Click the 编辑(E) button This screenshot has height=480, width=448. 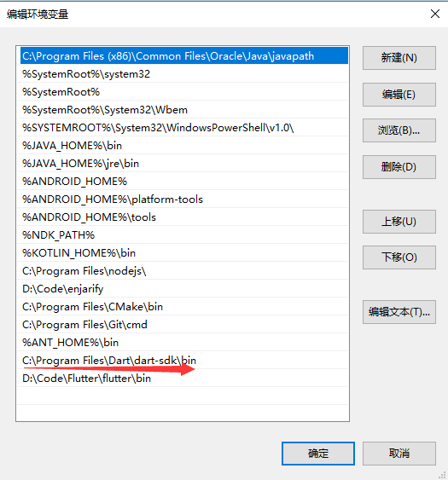click(x=399, y=95)
